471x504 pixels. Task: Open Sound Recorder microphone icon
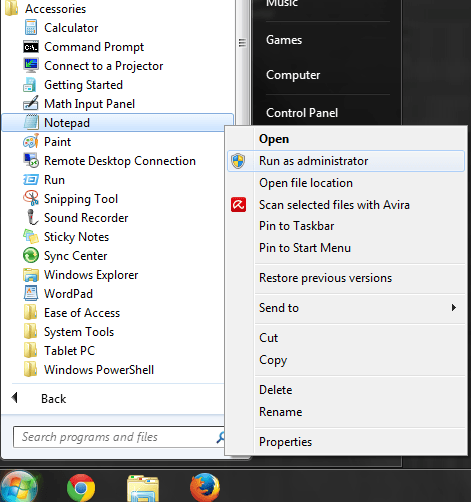[32, 217]
